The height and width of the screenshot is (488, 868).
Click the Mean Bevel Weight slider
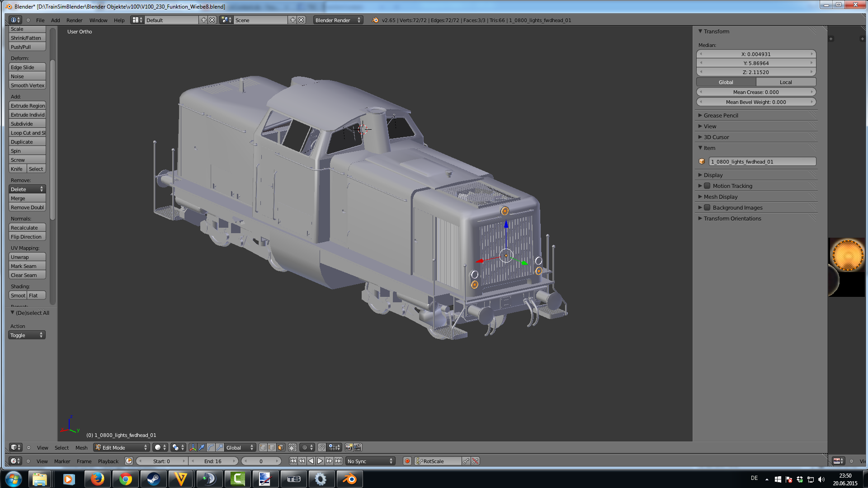click(x=756, y=102)
